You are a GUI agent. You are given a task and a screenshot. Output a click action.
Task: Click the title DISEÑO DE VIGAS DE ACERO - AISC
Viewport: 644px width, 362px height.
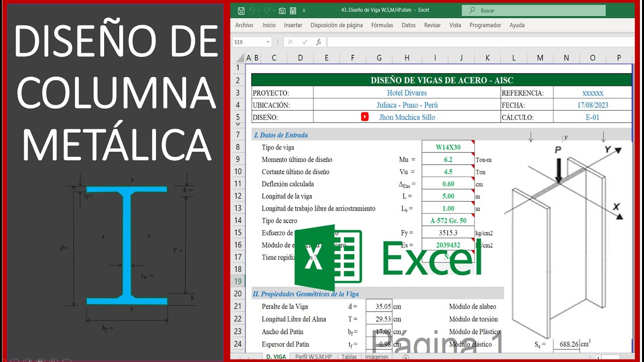point(442,80)
